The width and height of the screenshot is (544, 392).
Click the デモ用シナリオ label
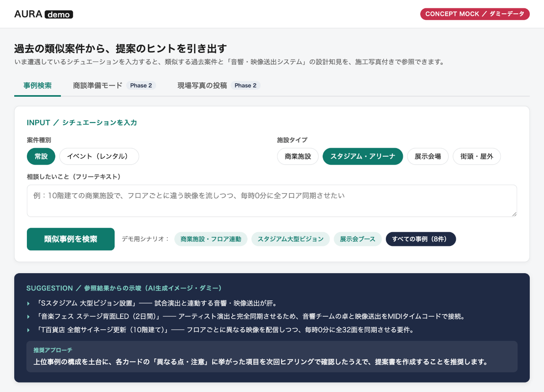pyautogui.click(x=145, y=239)
